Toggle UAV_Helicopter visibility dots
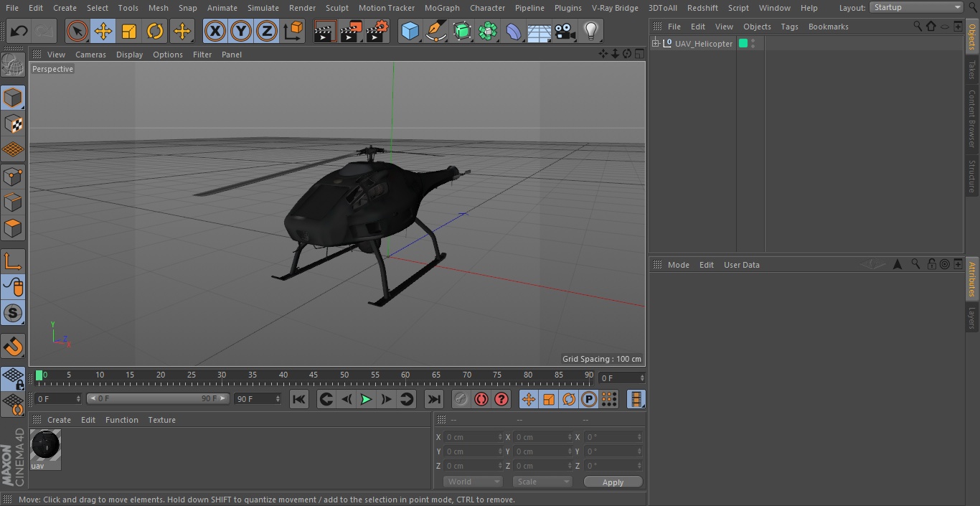The image size is (980, 506). coord(753,44)
